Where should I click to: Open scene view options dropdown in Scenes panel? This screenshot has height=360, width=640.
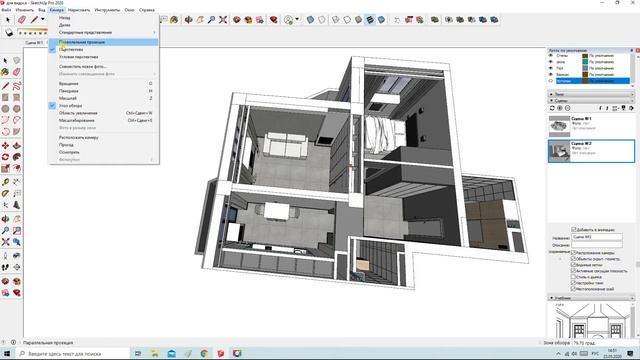615,108
